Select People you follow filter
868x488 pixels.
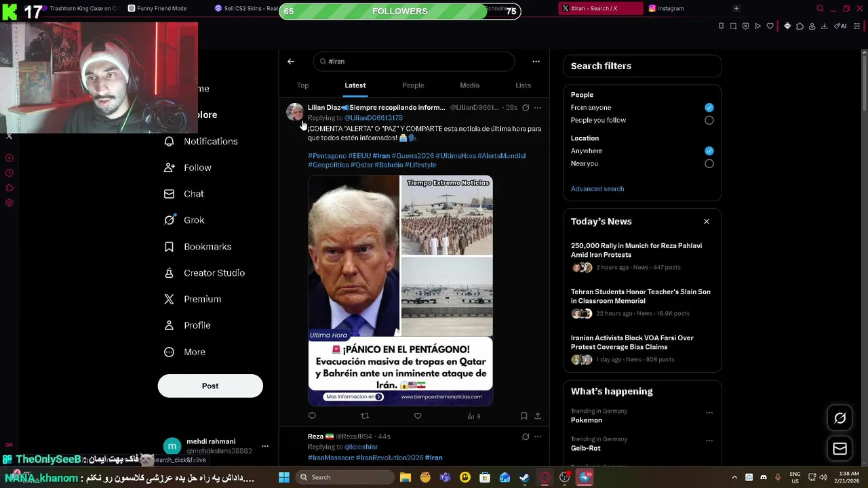point(709,120)
